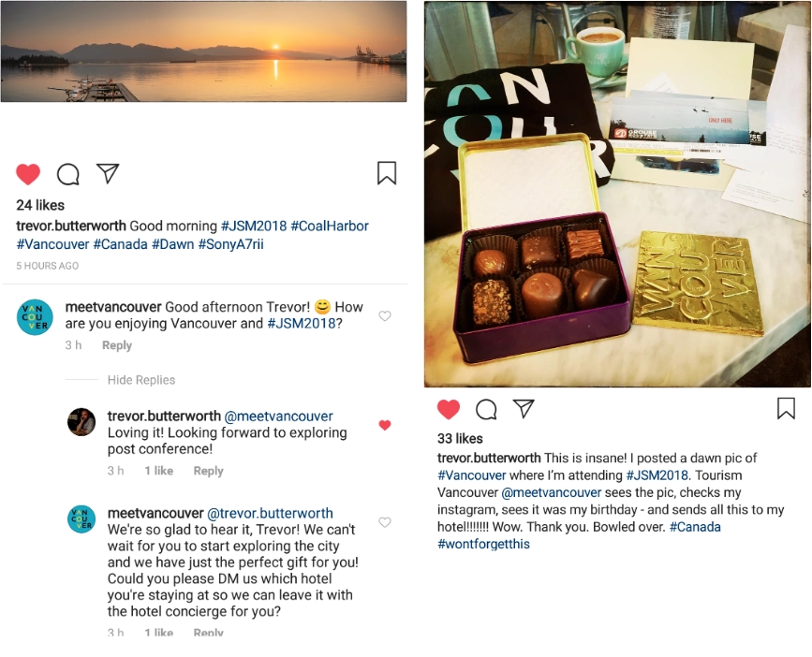The height and width of the screenshot is (657, 812).
Task: Reply to meetvancouver's Good afternoon comment
Action: pos(117,345)
